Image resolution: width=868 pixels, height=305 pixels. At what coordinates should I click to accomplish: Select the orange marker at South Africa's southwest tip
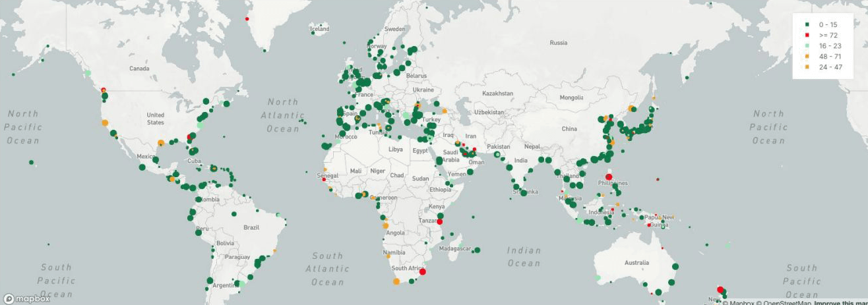pos(396,282)
